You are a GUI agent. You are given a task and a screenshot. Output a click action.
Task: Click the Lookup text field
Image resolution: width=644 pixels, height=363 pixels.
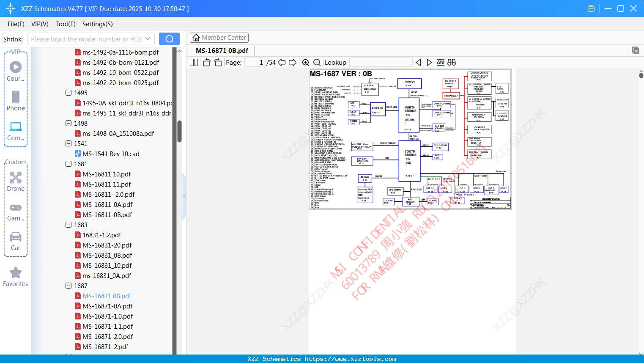(x=381, y=63)
